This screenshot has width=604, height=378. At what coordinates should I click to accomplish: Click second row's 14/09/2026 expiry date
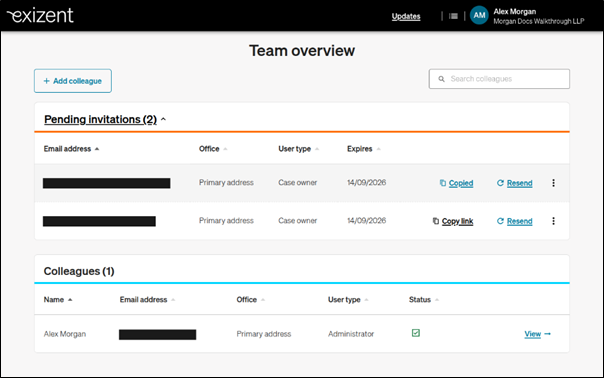(x=366, y=221)
